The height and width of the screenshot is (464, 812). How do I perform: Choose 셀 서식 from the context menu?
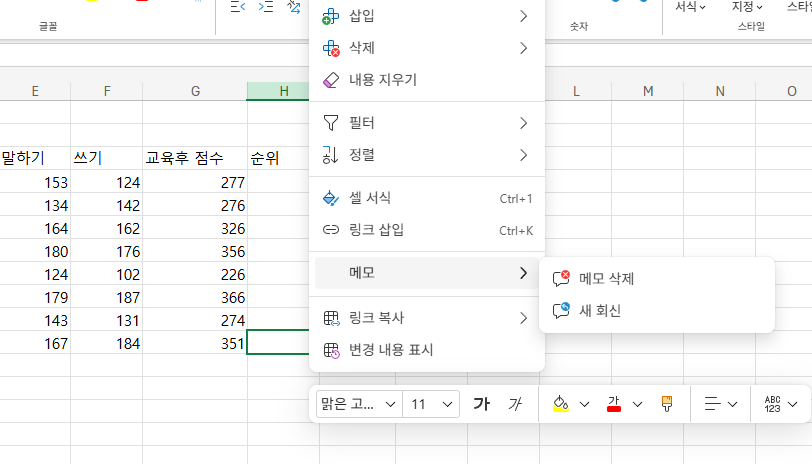pos(427,198)
